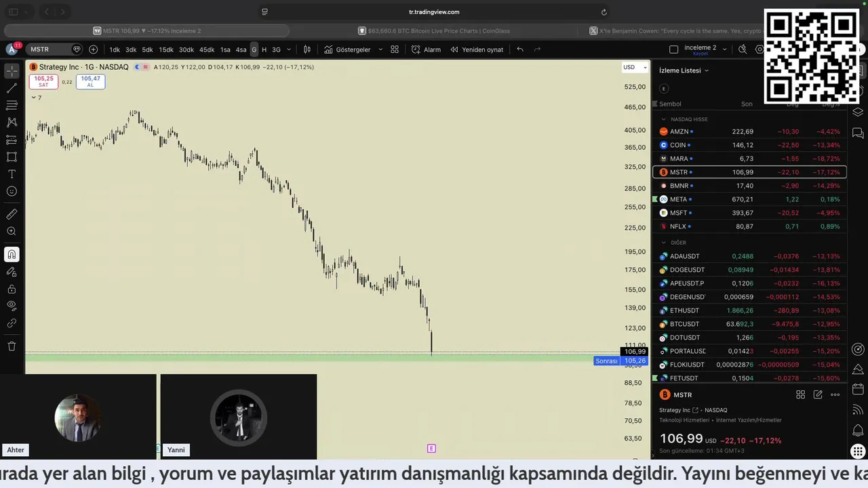Collapse the NASDAQ HİSSE section

click(x=664, y=119)
